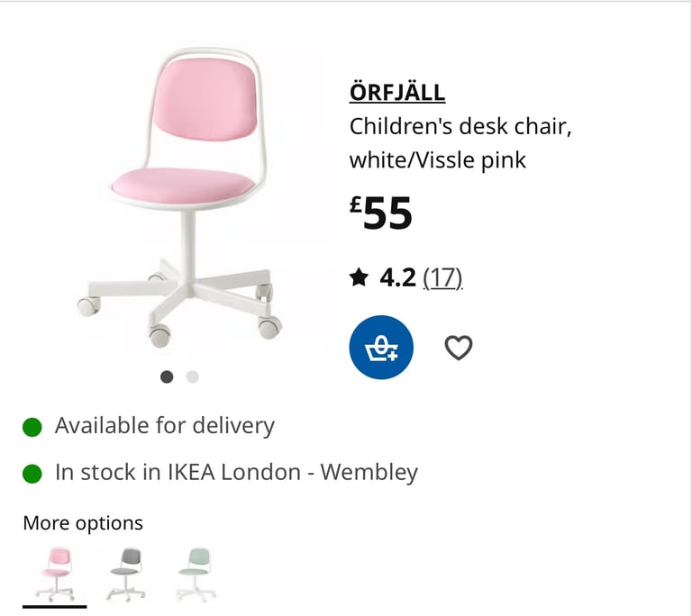692x616 pixels.
Task: Open the ÖRFJÄLL product name link
Action: point(397,93)
